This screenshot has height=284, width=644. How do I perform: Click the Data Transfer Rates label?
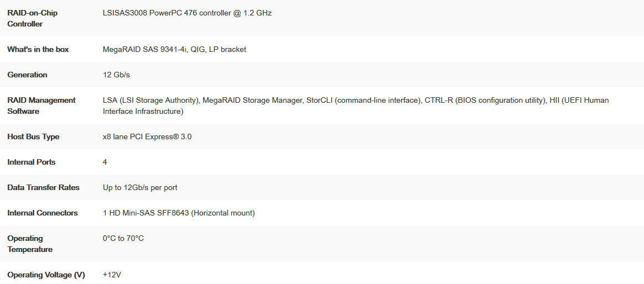(x=44, y=187)
